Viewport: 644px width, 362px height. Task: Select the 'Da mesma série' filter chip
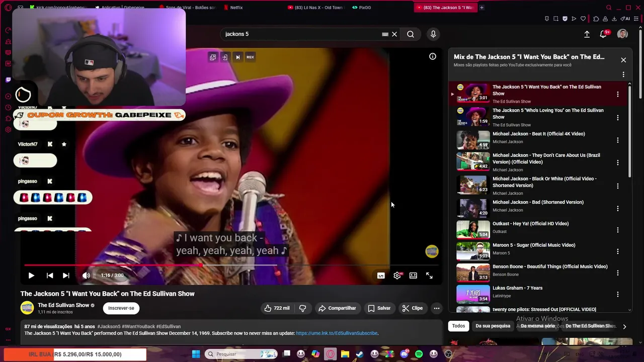538,326
